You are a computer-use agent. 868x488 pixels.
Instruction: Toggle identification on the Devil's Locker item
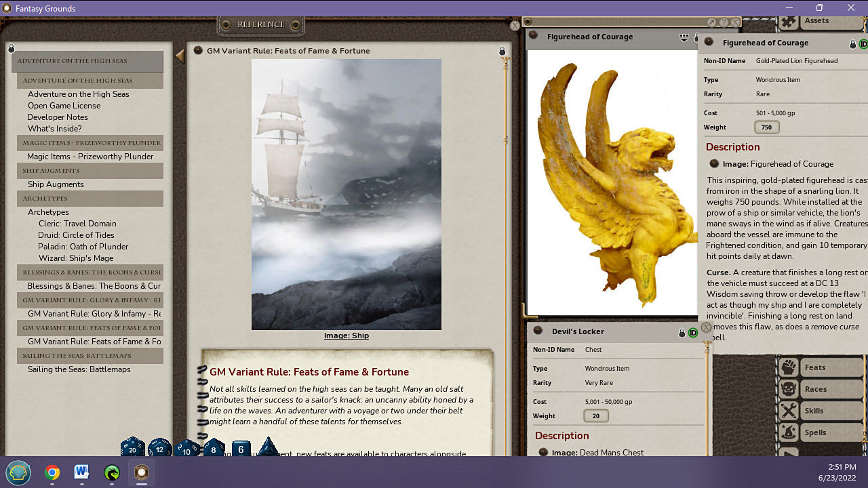[x=692, y=331]
